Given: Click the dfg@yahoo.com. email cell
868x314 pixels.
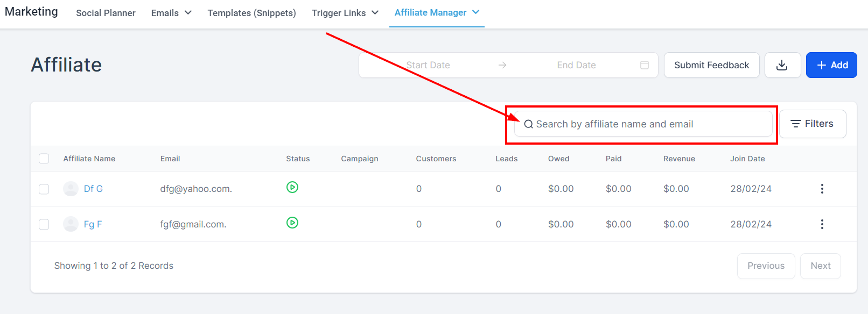Looking at the screenshot, I should click(x=196, y=189).
